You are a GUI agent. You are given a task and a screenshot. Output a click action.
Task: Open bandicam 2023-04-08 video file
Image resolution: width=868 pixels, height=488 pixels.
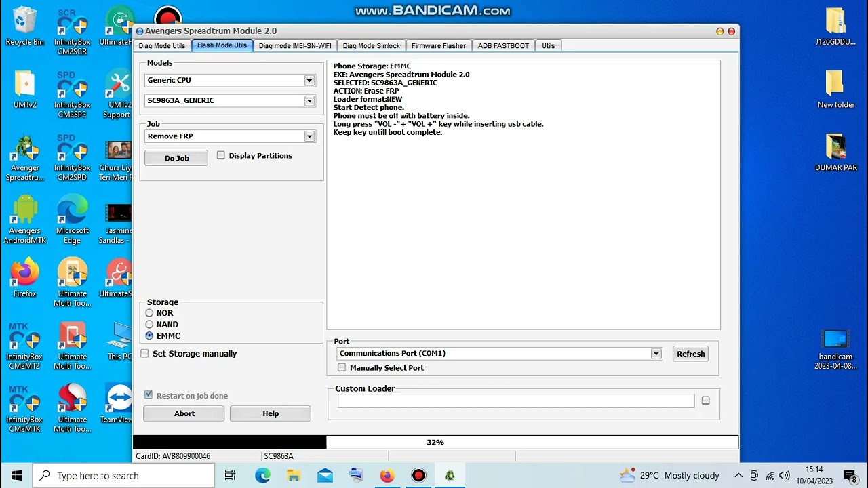click(835, 350)
